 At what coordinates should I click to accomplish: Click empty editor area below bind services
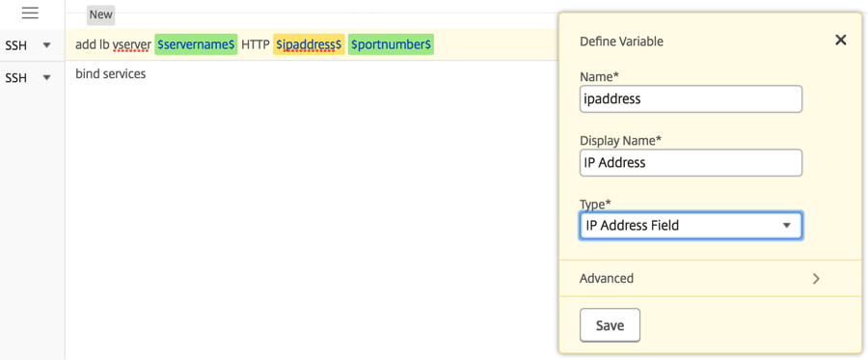click(x=310, y=222)
